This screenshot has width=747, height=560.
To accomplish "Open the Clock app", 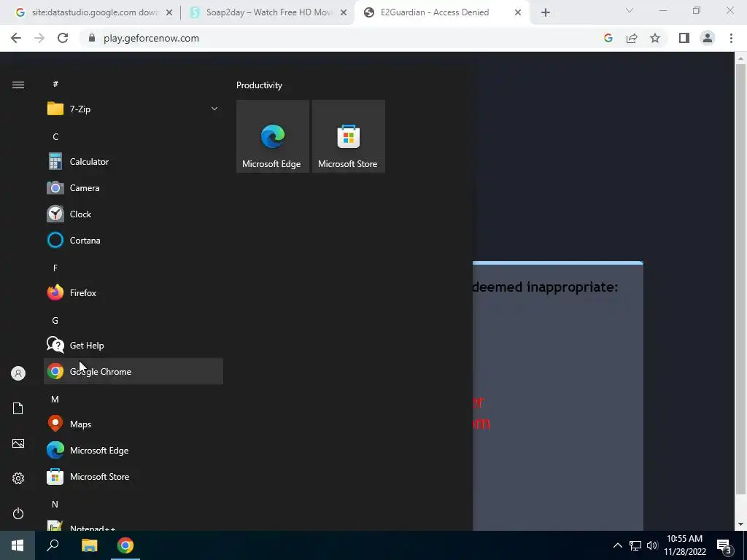I will 133,214.
